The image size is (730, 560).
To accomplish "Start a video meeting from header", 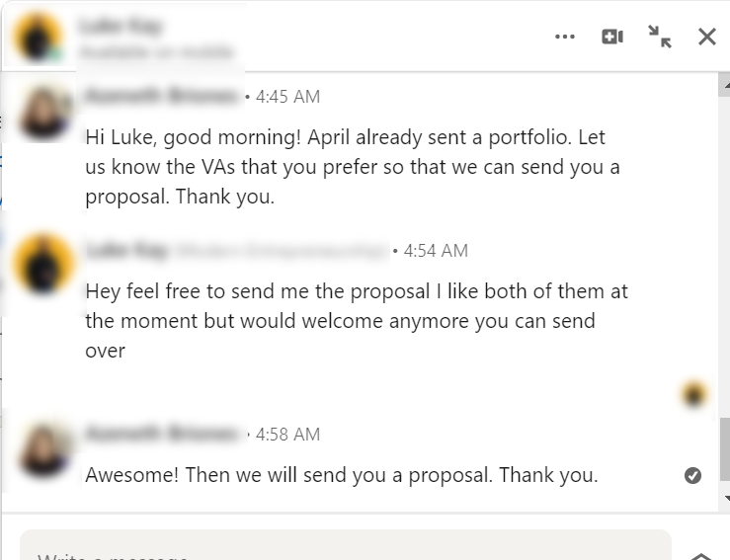I will pos(612,37).
